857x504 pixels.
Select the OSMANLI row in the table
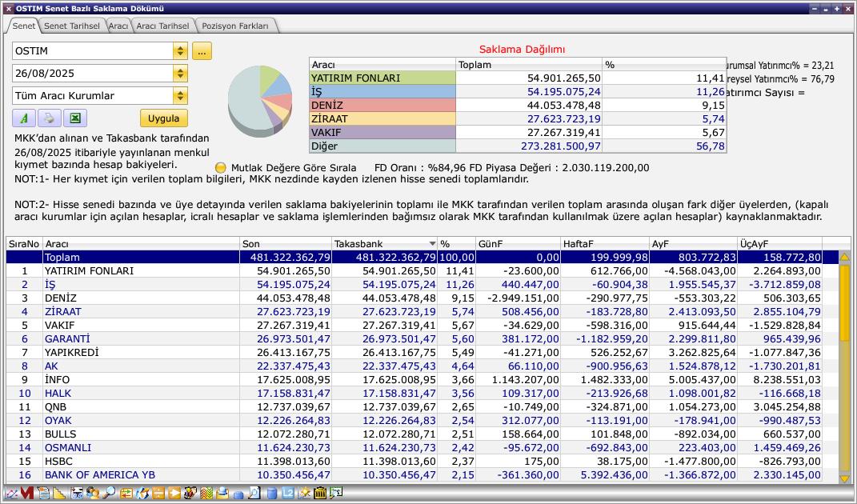coord(422,448)
